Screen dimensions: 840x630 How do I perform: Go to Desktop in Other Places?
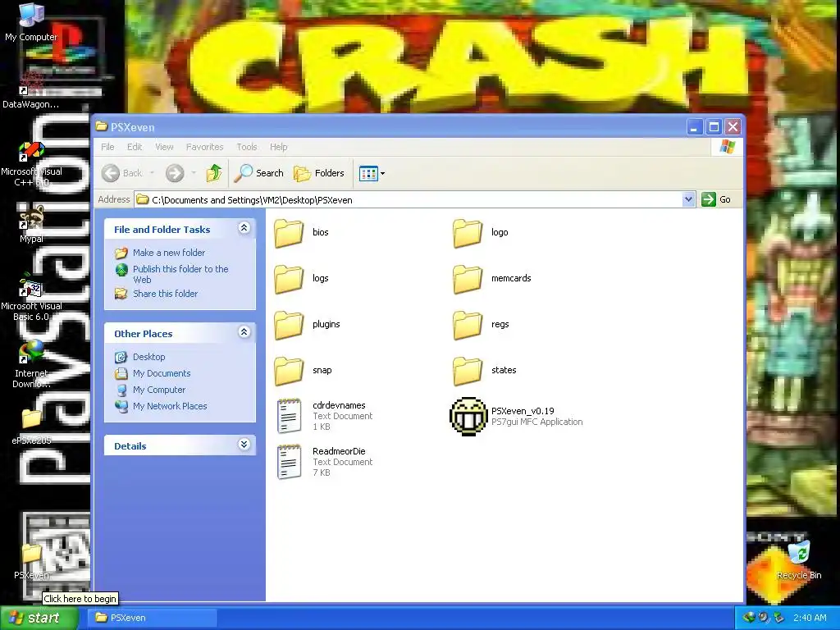point(149,357)
